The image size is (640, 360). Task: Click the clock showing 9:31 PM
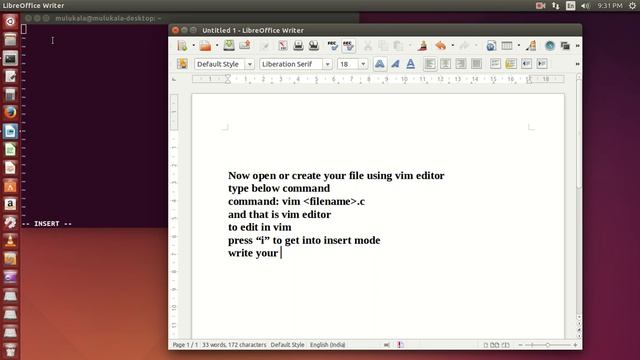click(x=610, y=6)
